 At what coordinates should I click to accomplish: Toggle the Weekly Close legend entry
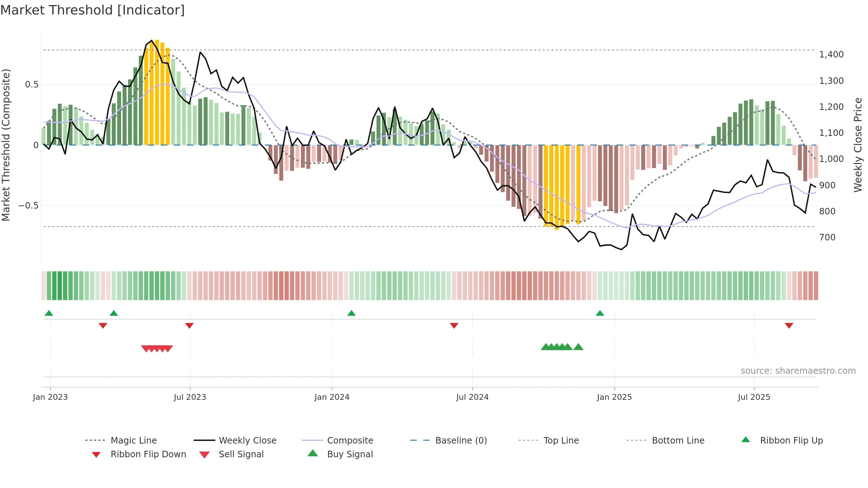[x=235, y=440]
